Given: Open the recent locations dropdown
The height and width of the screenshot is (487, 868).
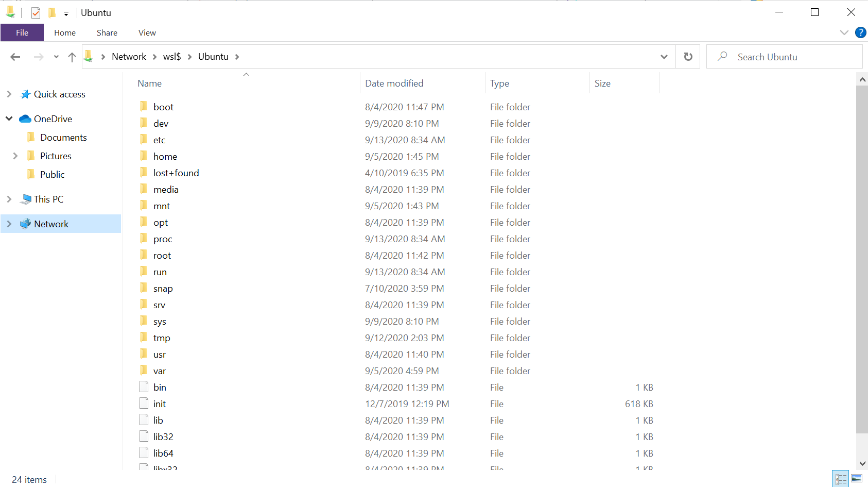Looking at the screenshot, I should 56,57.
